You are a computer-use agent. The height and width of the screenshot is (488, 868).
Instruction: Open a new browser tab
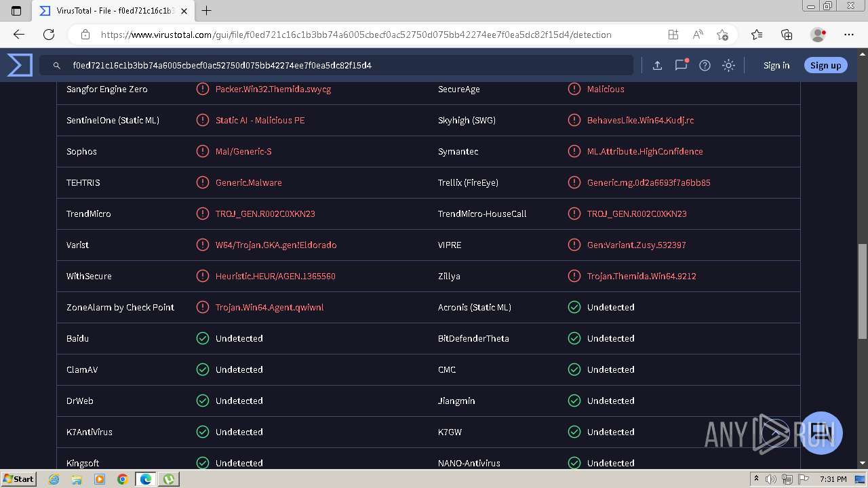pyautogui.click(x=207, y=11)
